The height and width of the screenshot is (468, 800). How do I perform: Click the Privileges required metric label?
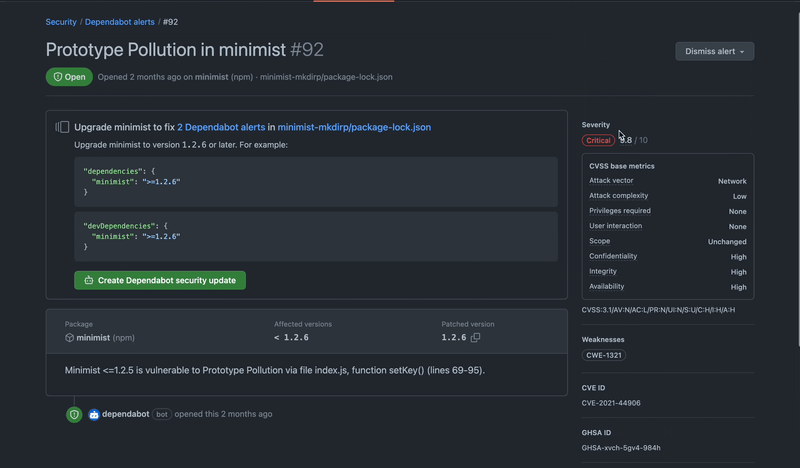tap(619, 211)
